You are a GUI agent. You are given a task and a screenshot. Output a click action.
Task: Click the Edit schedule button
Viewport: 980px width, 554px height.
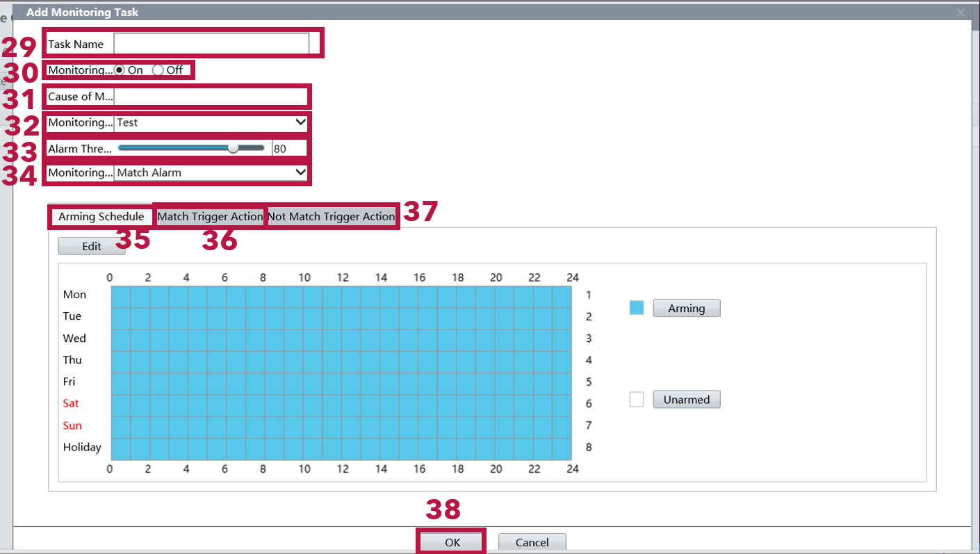point(92,247)
